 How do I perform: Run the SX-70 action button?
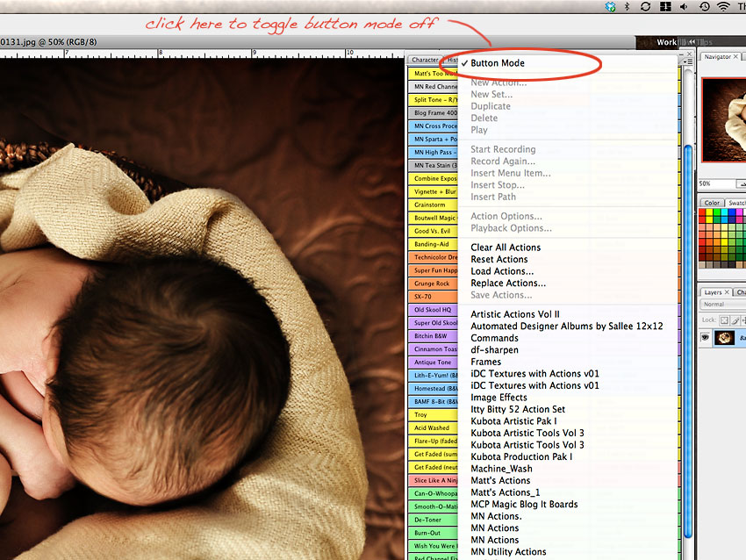[x=433, y=297]
